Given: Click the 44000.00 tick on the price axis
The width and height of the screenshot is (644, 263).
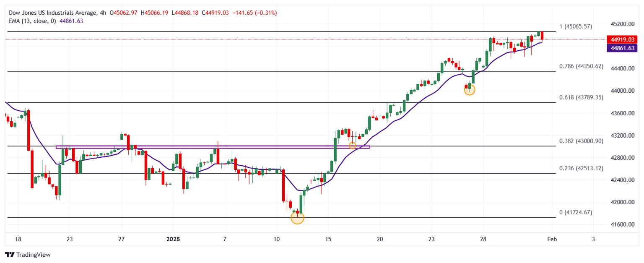Looking at the screenshot, I should coord(622,91).
